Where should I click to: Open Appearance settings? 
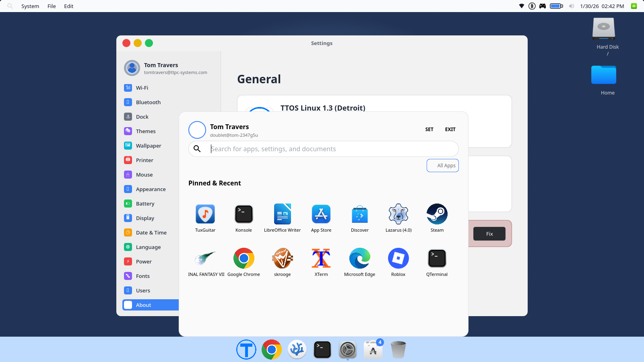(x=151, y=189)
